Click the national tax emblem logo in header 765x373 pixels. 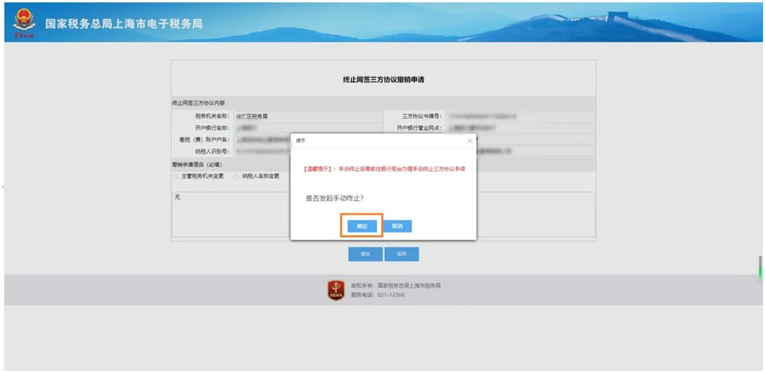(x=24, y=23)
